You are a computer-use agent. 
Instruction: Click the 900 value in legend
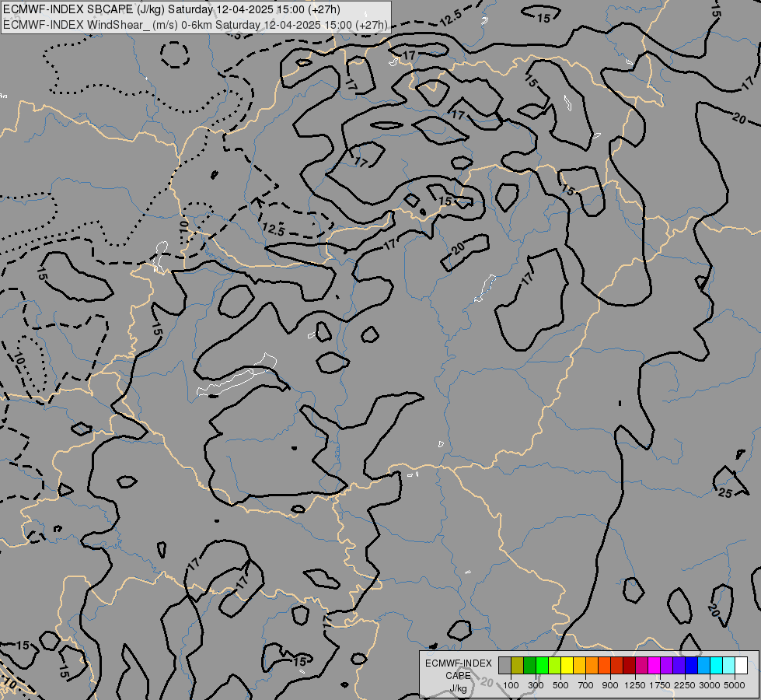point(610,685)
